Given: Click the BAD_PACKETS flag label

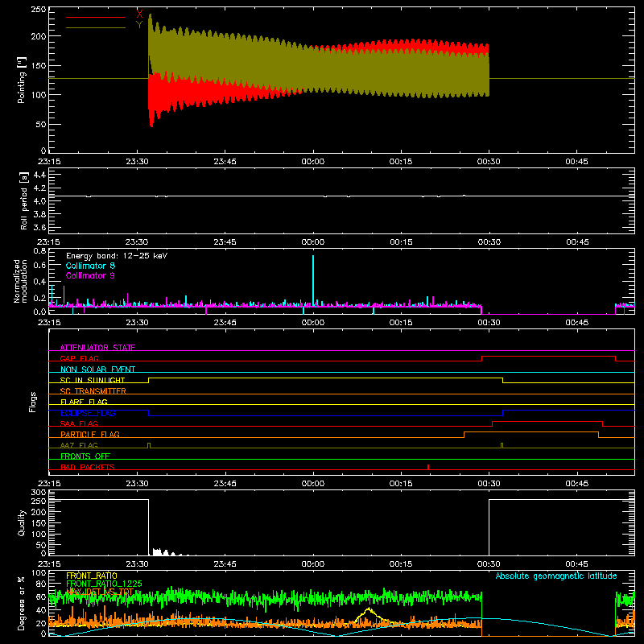Looking at the screenshot, I should 88,467.
